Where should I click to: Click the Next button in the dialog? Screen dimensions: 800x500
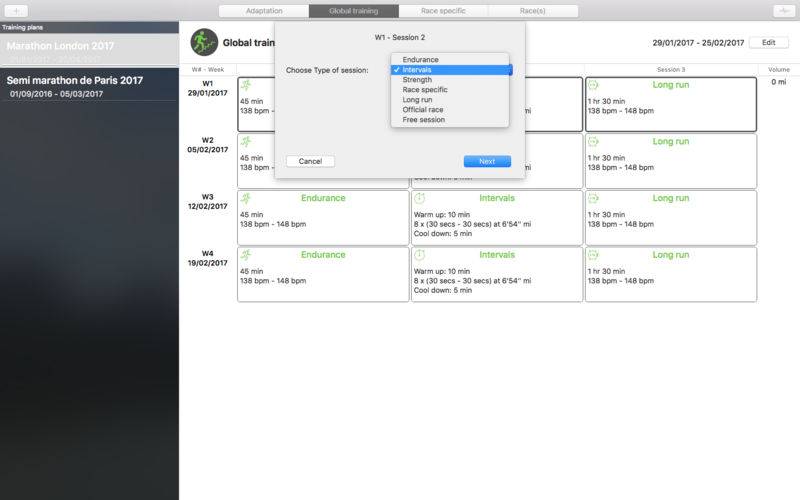[x=487, y=161]
